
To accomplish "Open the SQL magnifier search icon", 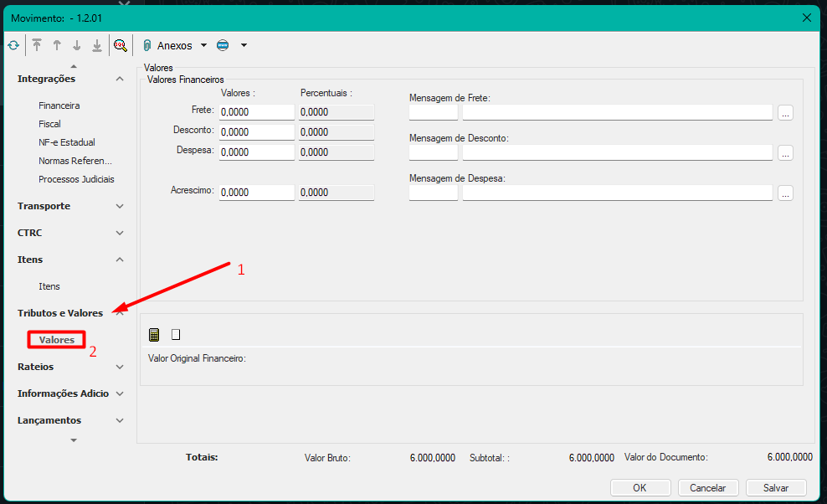I will point(121,45).
